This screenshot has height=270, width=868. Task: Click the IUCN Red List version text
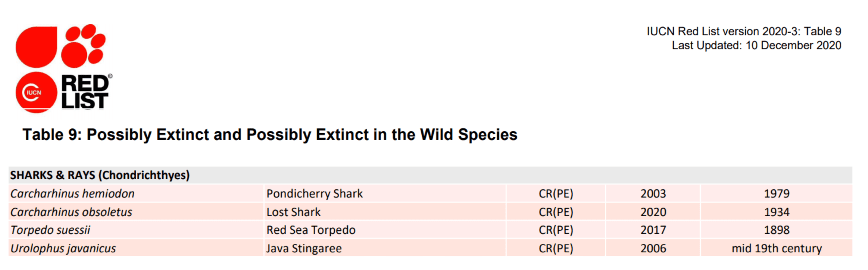pyautogui.click(x=744, y=31)
